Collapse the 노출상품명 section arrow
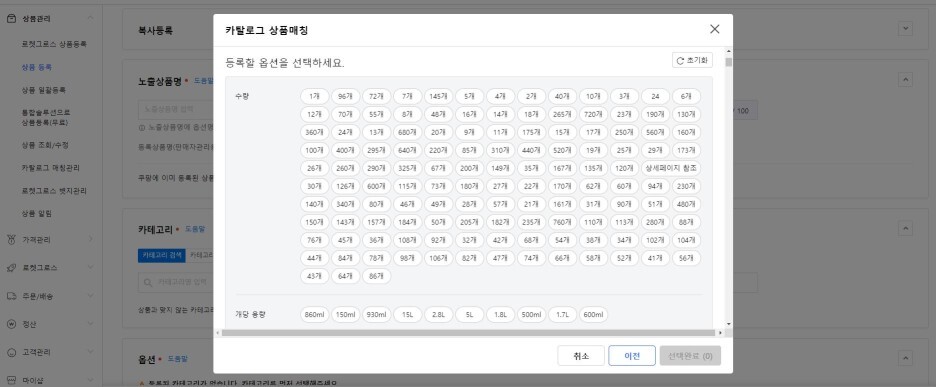Viewport: 936px width, 387px height. point(906,80)
